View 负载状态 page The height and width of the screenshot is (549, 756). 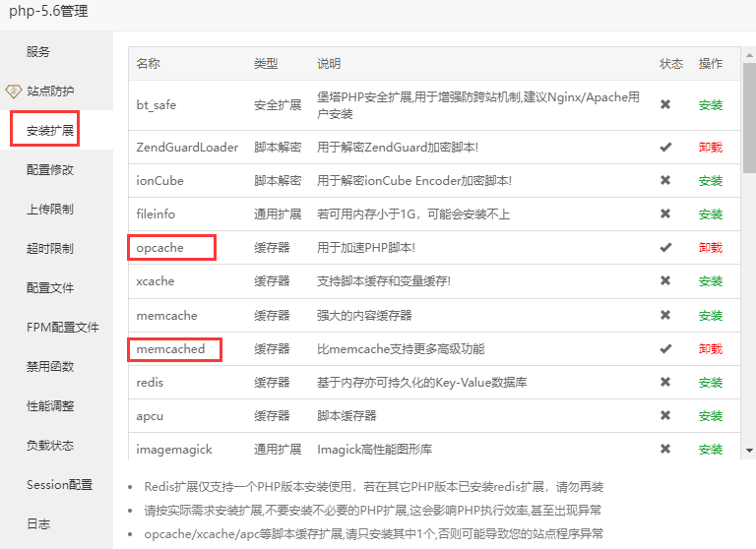coord(50,446)
